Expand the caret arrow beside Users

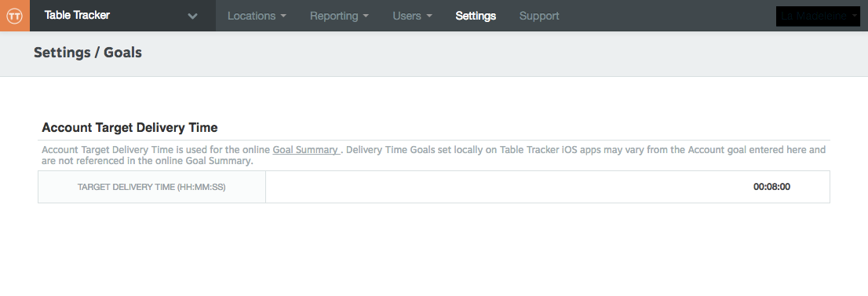(429, 16)
